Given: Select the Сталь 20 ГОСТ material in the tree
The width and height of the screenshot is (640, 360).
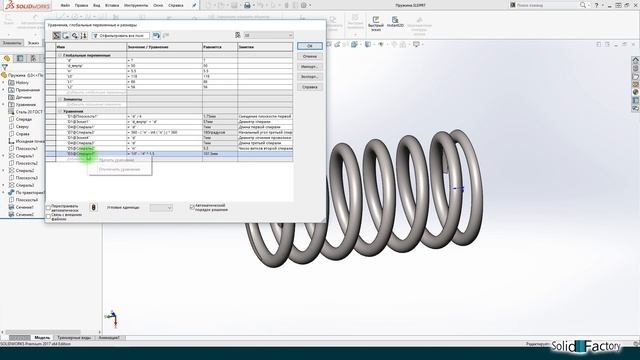Looking at the screenshot, I should (x=25, y=112).
